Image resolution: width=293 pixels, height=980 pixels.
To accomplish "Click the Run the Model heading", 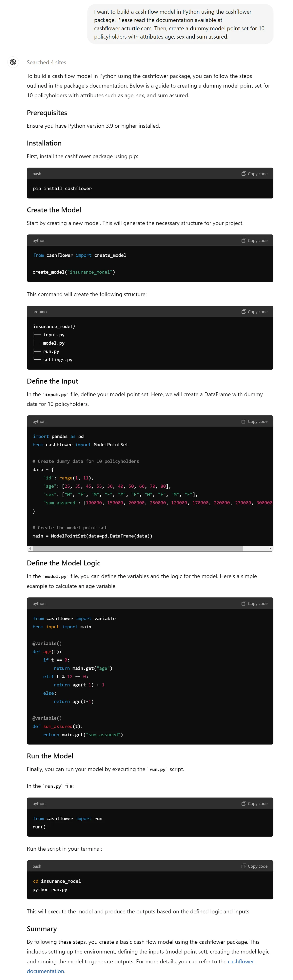I will [x=50, y=756].
